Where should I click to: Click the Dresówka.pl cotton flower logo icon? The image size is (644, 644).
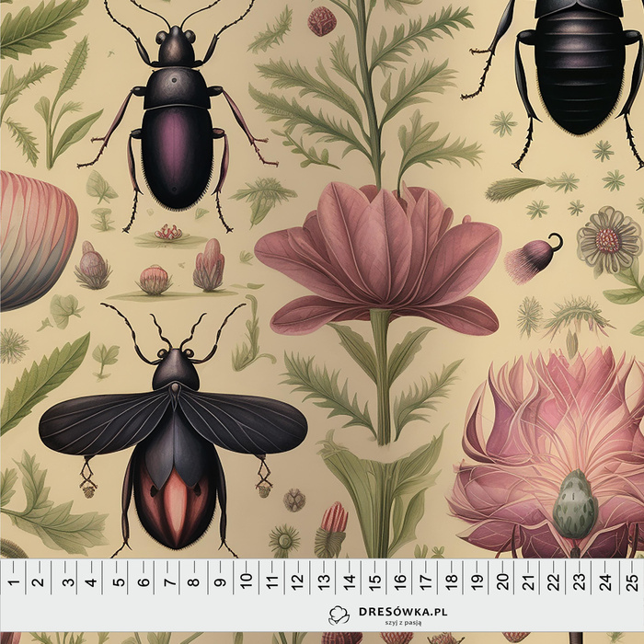coord(339,614)
